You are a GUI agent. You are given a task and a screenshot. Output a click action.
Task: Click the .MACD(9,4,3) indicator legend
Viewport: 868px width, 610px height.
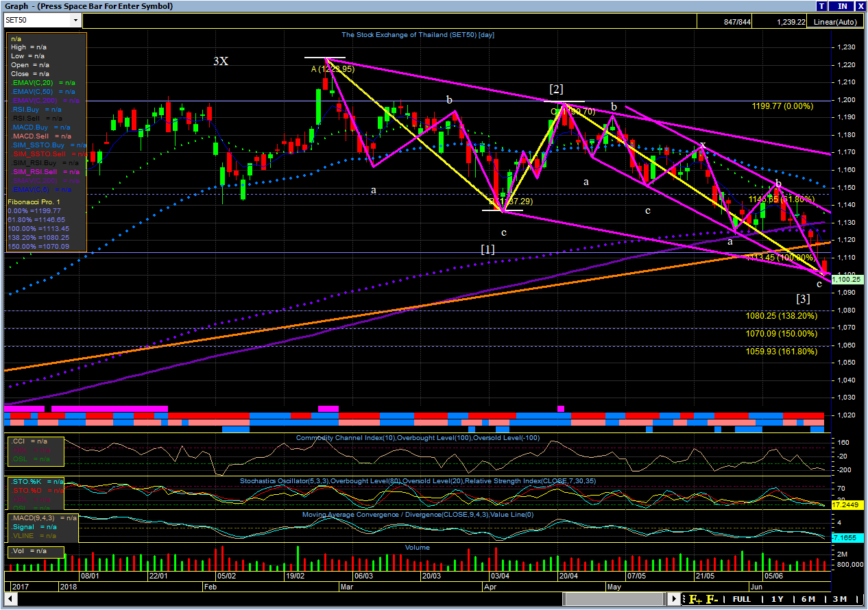(x=43, y=517)
